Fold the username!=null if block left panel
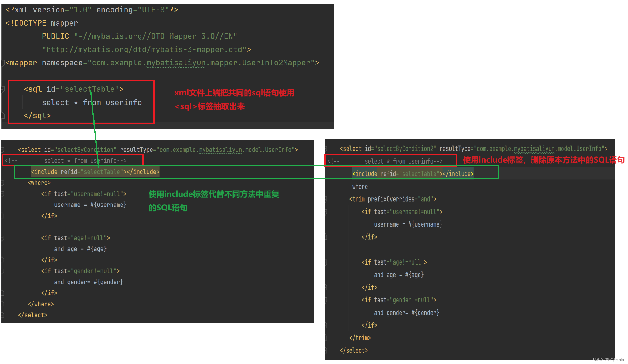 2,194
